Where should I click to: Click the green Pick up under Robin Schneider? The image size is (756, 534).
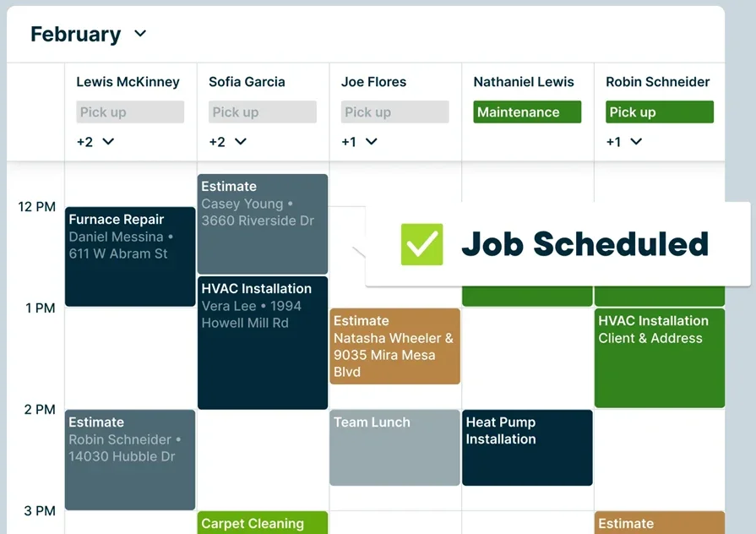[x=659, y=112]
